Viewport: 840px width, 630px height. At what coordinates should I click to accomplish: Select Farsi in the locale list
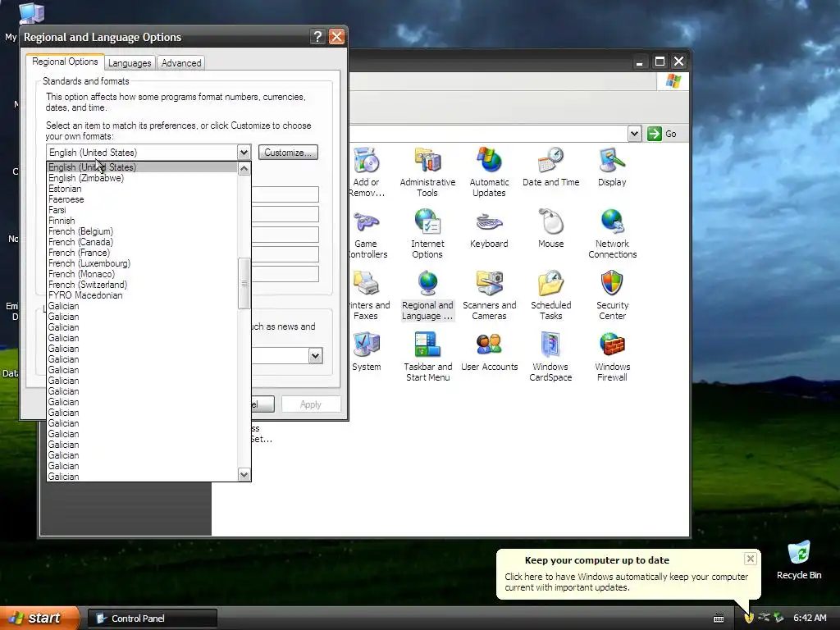point(142,210)
